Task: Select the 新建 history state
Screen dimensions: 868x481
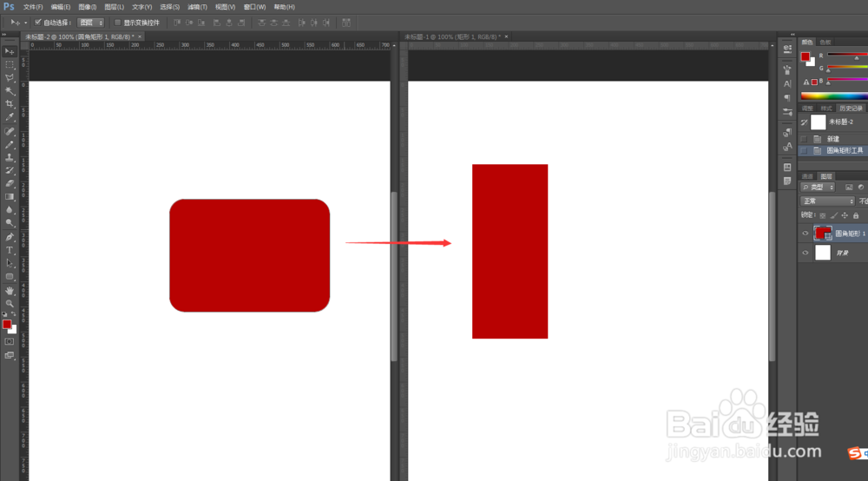Action: click(833, 139)
